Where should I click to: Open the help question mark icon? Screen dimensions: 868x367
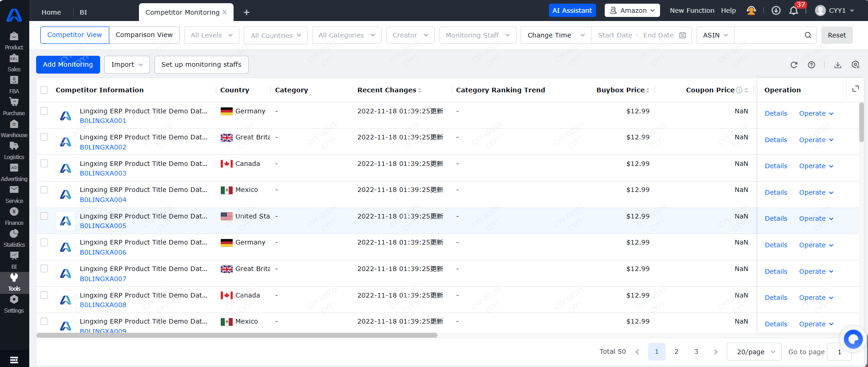tap(811, 65)
